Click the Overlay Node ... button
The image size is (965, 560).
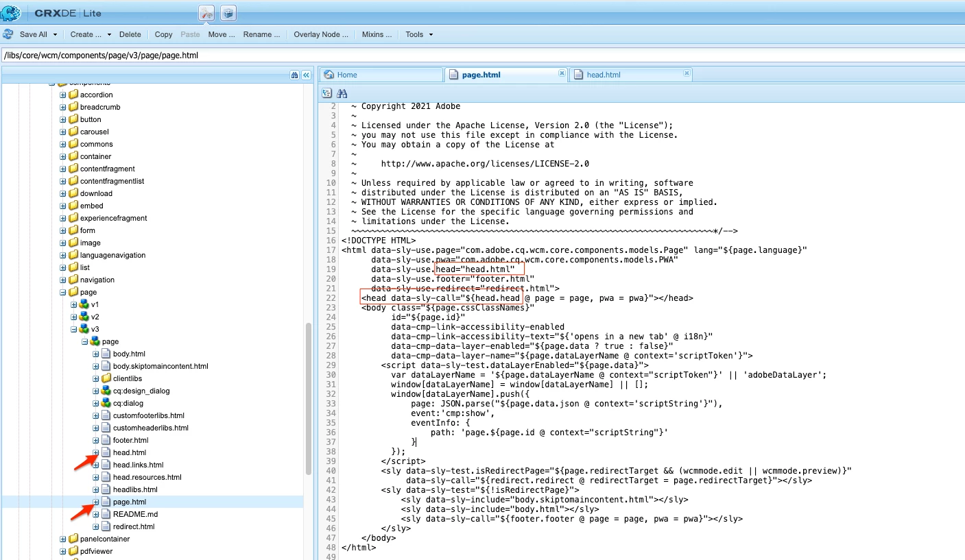321,34
